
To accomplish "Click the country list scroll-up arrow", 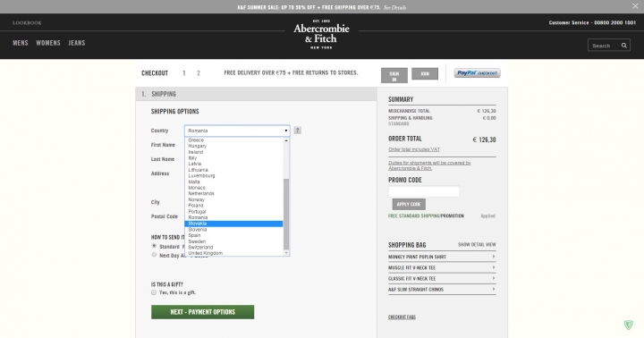I will click(x=286, y=140).
